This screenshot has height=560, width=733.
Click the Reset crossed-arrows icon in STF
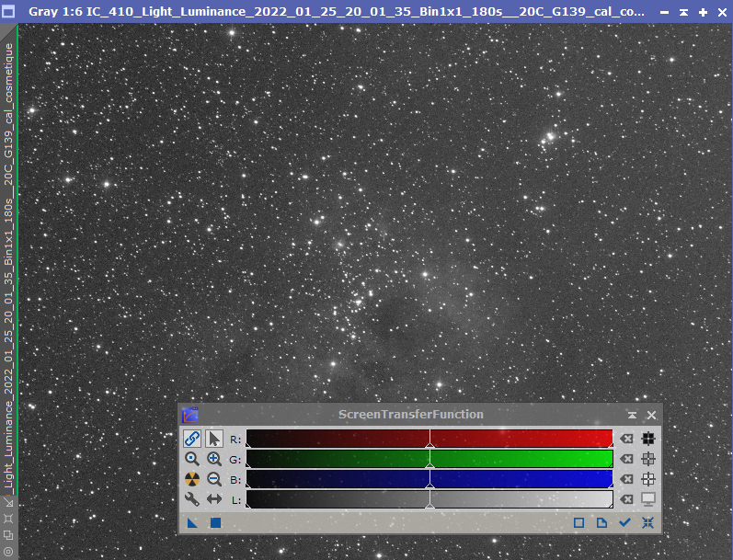pyautogui.click(x=648, y=522)
